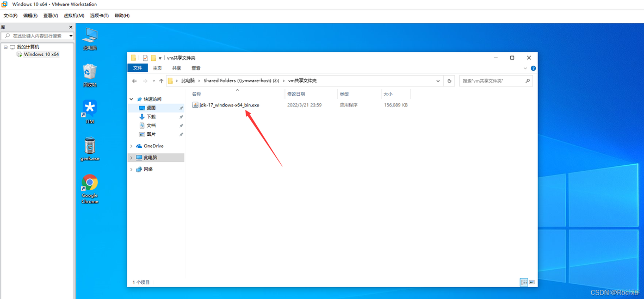This screenshot has width=644, height=299.
Task: Click the 搜索"vm共享文件夹" search box
Action: click(x=497, y=81)
